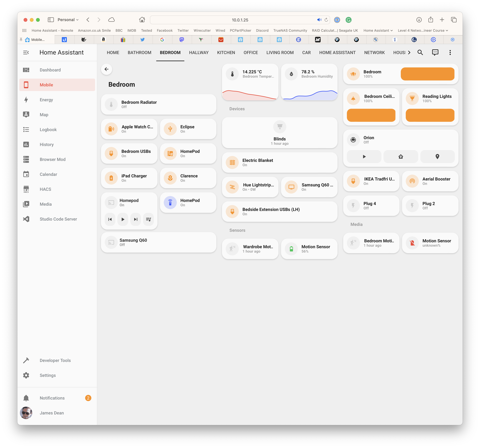
Task: Send Orion vacuum back to dock
Action: pos(401,156)
